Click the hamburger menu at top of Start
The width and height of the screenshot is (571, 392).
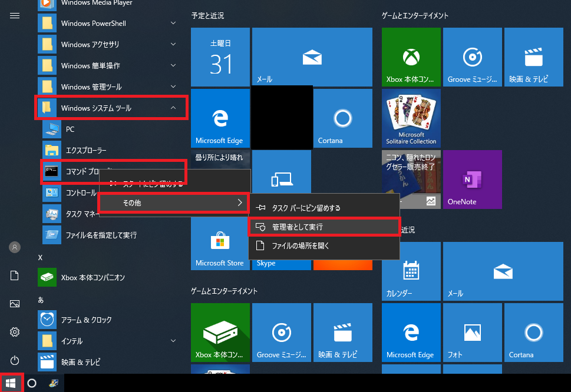pyautogui.click(x=15, y=16)
